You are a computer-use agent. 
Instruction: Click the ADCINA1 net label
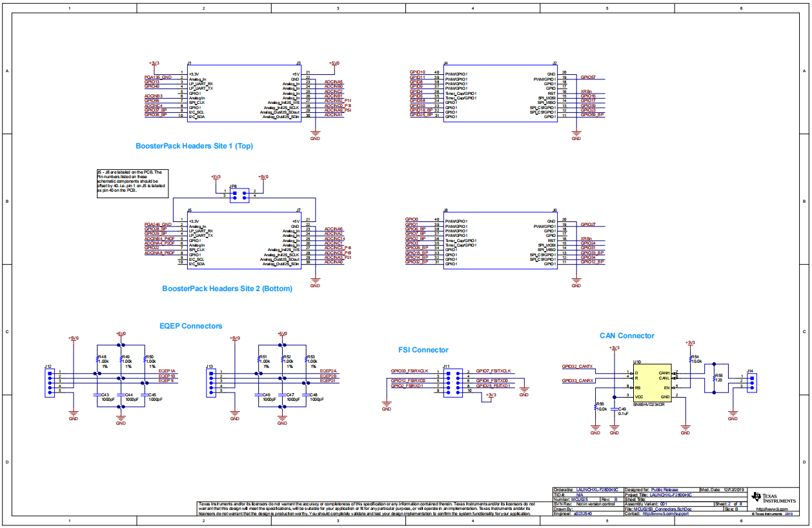coord(334,115)
